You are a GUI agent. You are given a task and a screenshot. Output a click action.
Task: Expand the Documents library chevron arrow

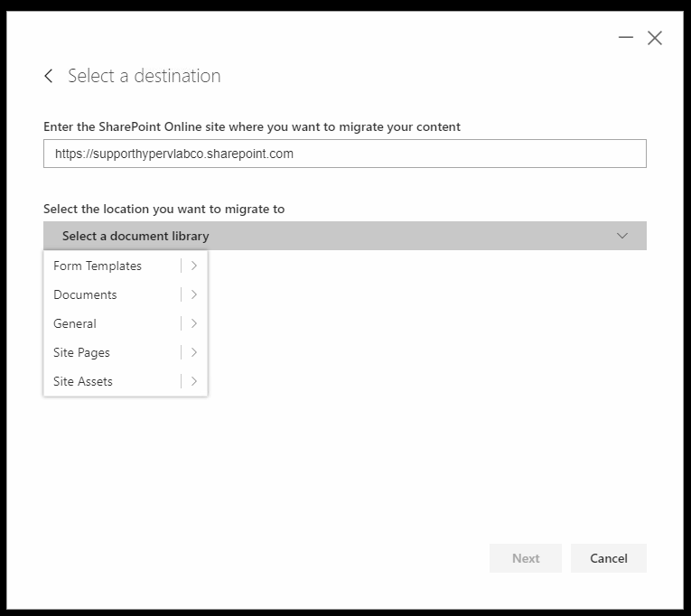[194, 294]
